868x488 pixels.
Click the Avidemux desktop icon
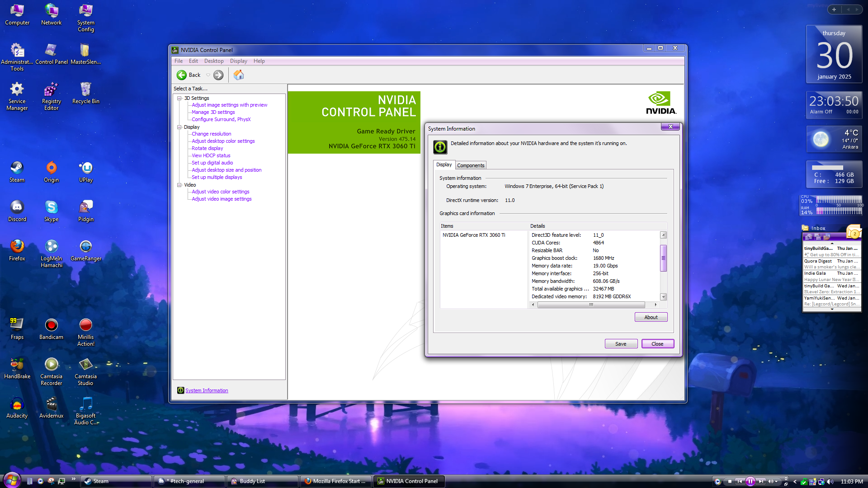51,408
